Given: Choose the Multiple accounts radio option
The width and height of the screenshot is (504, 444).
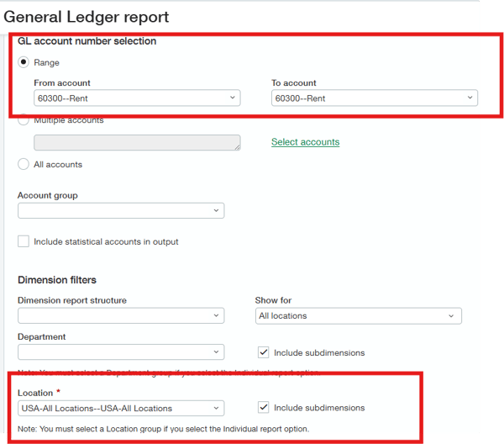Looking at the screenshot, I should (x=24, y=120).
